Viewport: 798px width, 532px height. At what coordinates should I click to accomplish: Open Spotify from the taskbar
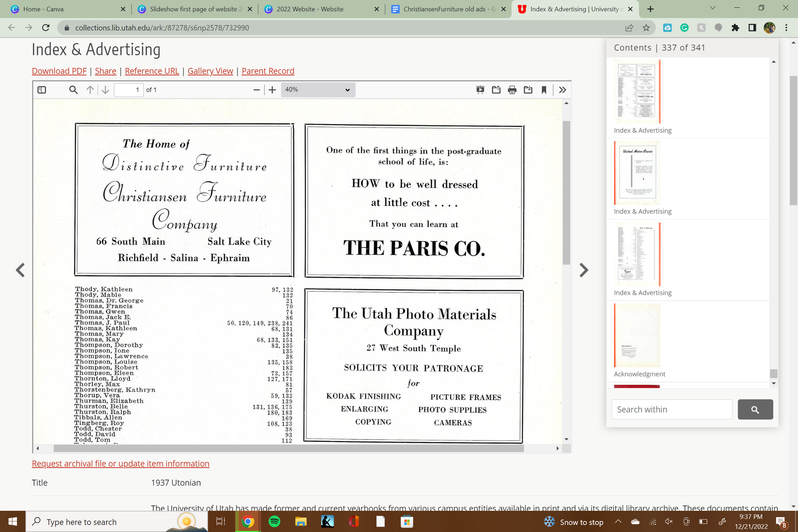pyautogui.click(x=274, y=521)
